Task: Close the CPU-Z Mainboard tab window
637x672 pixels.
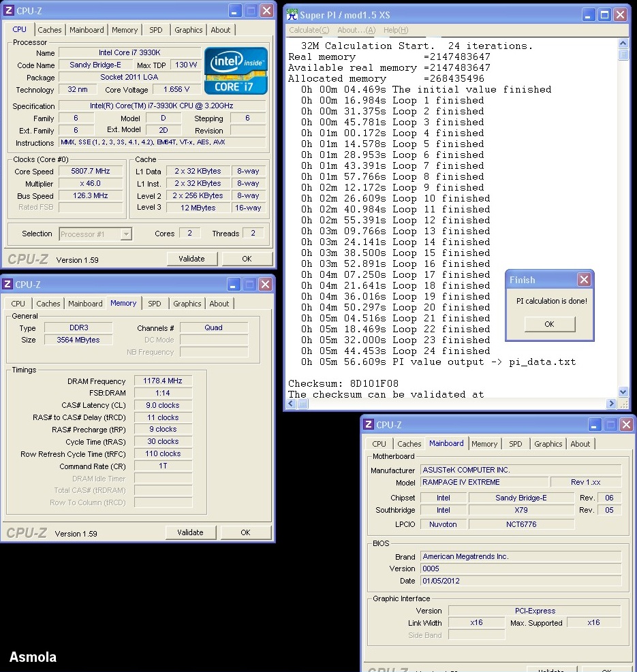Action: (x=626, y=425)
